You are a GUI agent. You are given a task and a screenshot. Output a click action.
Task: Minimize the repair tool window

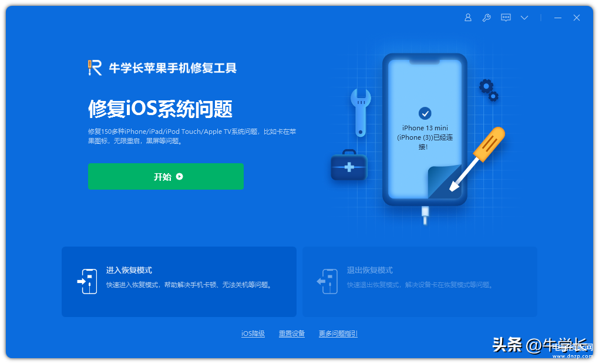coord(558,18)
